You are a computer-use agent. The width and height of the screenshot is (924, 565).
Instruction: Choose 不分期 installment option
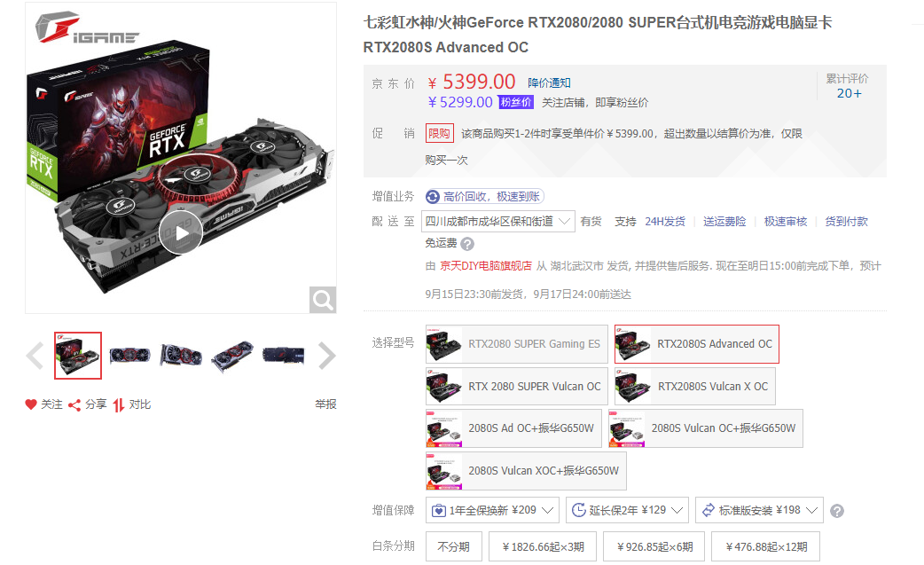(454, 546)
